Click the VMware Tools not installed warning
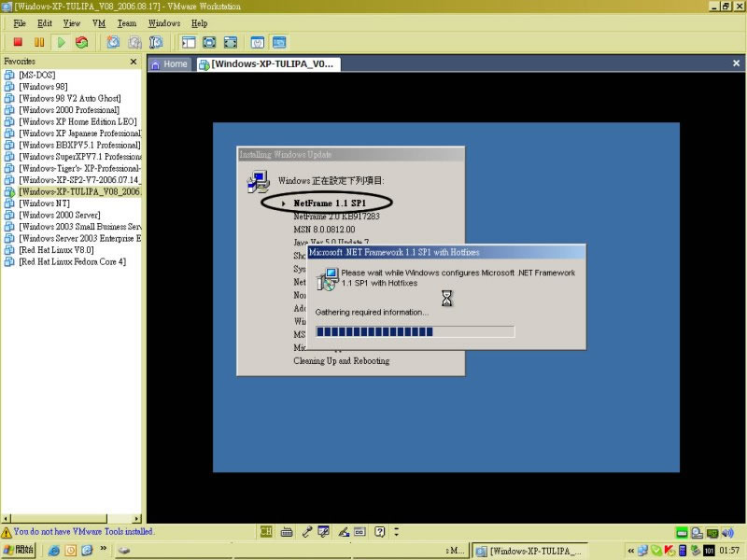The width and height of the screenshot is (747, 560). [78, 531]
